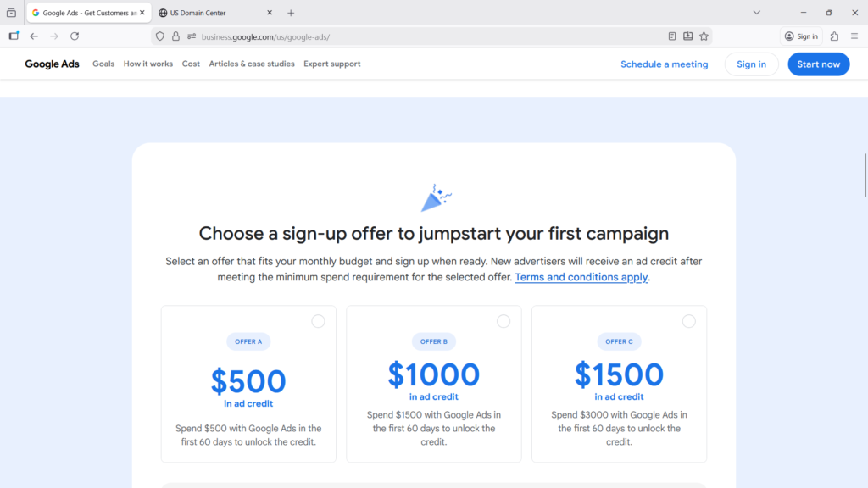Click the Start now button

[818, 64]
